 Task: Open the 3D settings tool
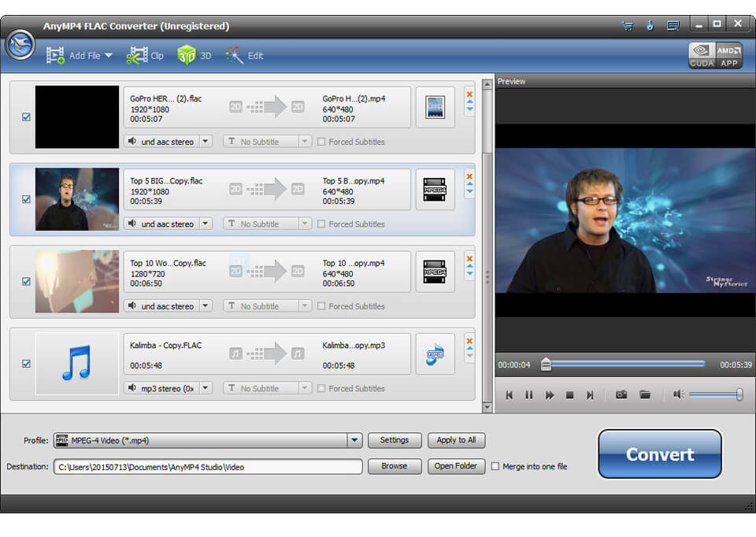tap(195, 55)
